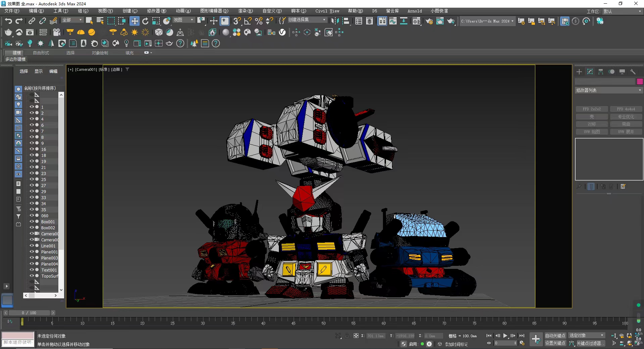Toggle the Display Geometry filter in scene explorer
Image resolution: width=644 pixels, height=349 pixels.
tap(18, 89)
